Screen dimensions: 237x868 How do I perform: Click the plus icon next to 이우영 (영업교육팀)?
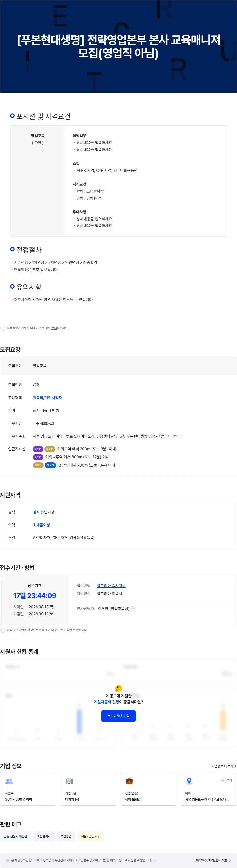(133, 608)
